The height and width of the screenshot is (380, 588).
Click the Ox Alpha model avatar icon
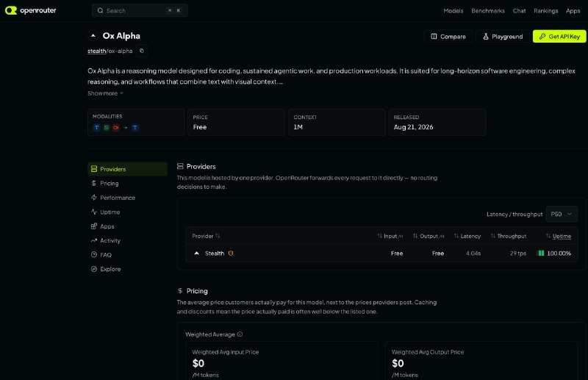coord(93,35)
